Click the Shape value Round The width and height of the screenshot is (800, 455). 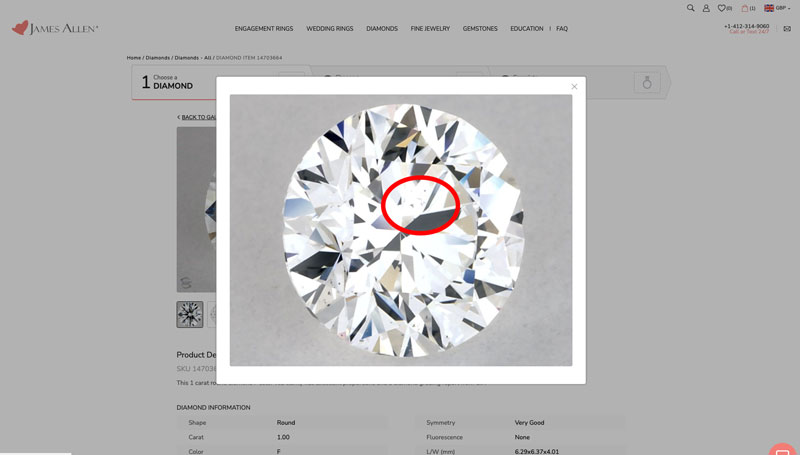pos(286,423)
